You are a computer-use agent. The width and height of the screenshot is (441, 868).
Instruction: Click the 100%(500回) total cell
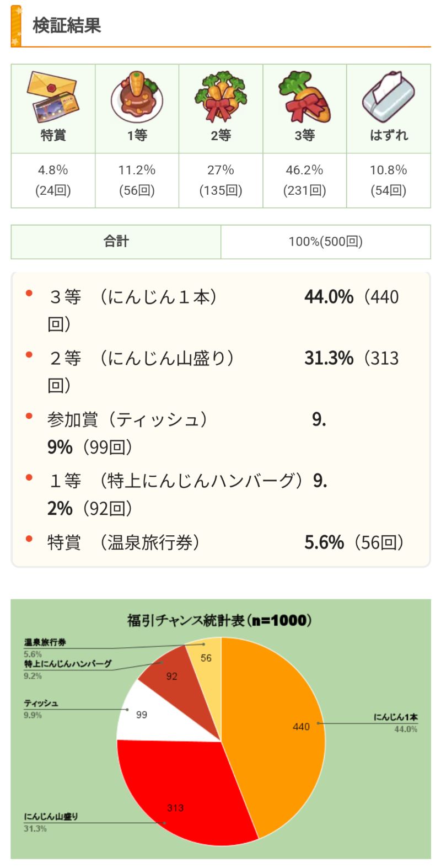(x=325, y=242)
